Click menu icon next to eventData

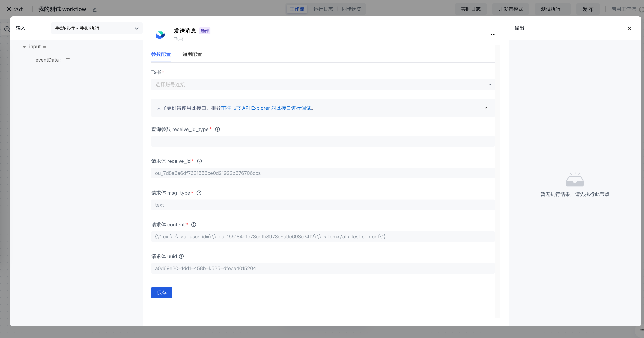68,60
